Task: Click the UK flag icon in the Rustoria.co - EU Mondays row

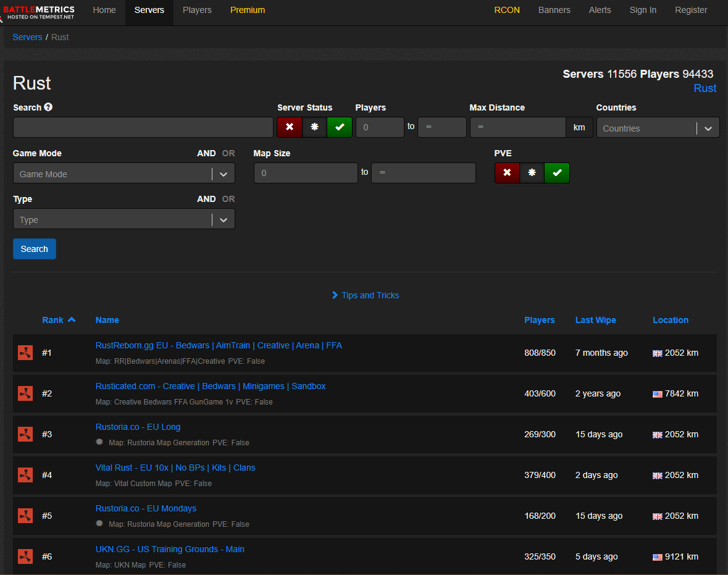Action: tap(658, 516)
